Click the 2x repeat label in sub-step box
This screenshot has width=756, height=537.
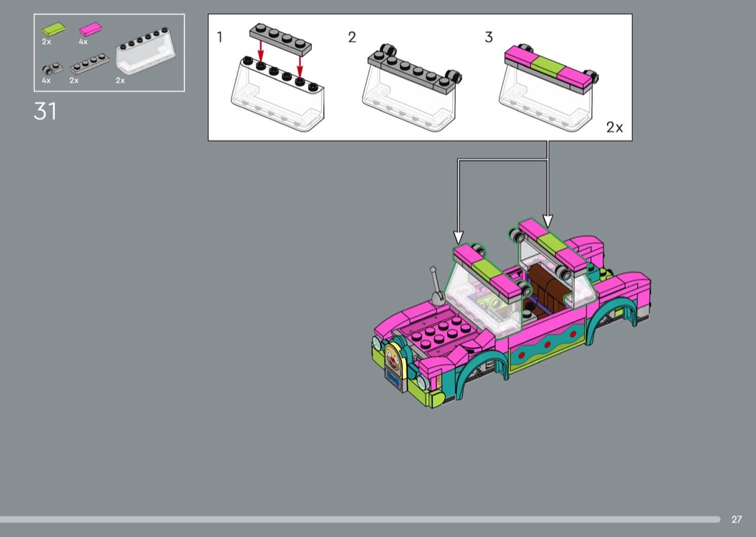(x=614, y=127)
